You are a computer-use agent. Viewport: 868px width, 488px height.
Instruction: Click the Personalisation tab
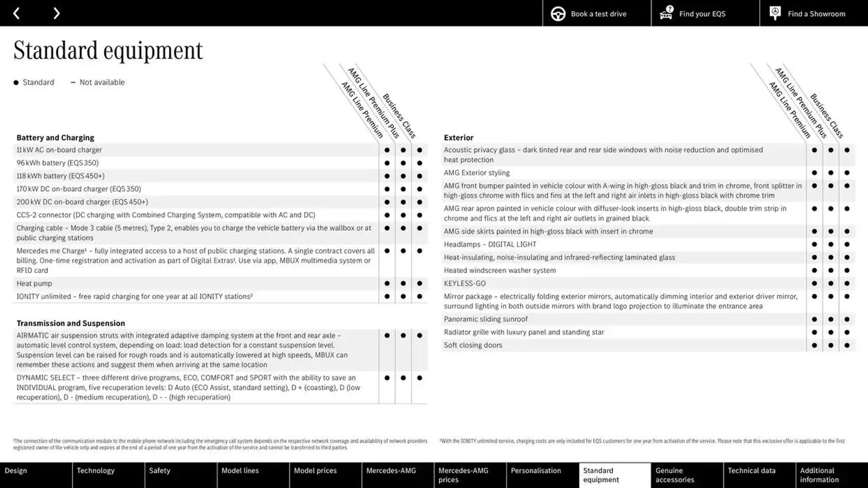(535, 475)
